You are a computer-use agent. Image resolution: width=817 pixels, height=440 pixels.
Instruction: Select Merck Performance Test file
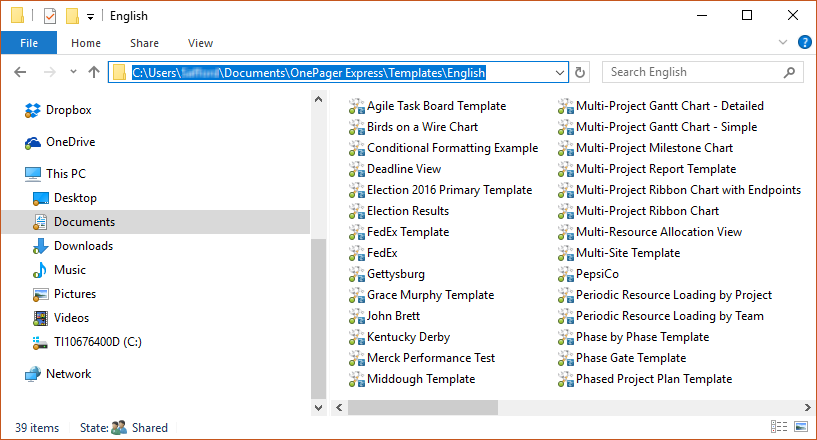pyautogui.click(x=422, y=358)
